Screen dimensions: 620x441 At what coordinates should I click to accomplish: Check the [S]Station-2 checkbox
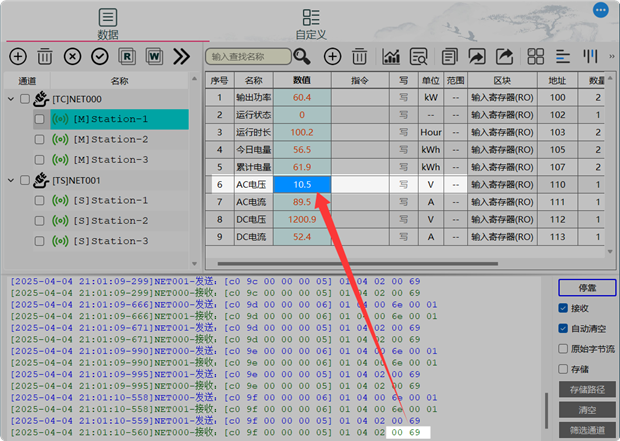pyautogui.click(x=40, y=221)
